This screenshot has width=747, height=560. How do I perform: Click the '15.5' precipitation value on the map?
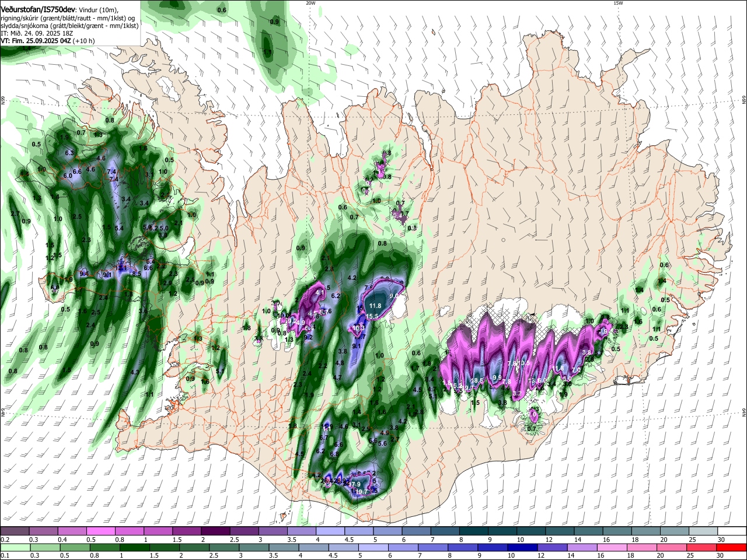pyautogui.click(x=372, y=316)
